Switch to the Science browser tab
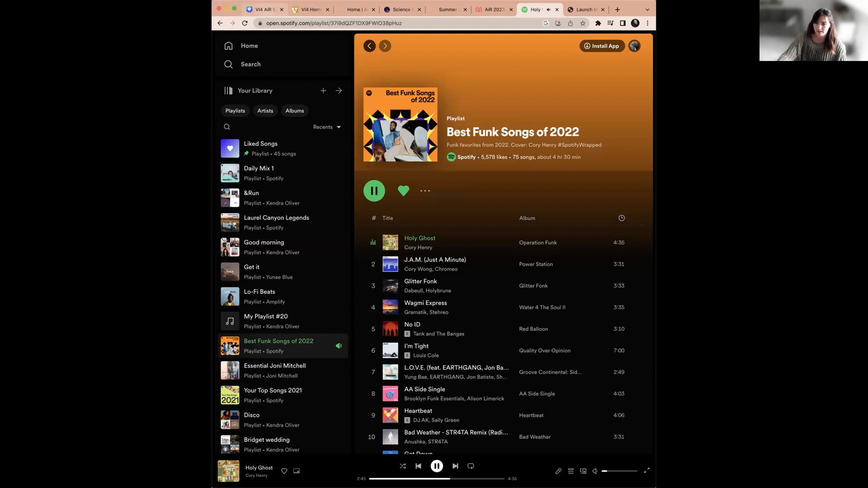The width and height of the screenshot is (868, 488). (402, 9)
